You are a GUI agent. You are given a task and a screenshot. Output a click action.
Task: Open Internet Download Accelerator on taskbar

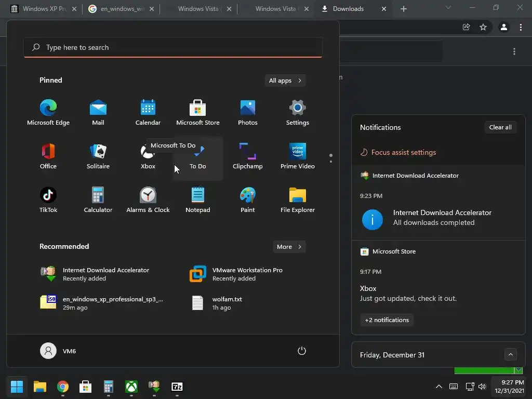pos(154,387)
